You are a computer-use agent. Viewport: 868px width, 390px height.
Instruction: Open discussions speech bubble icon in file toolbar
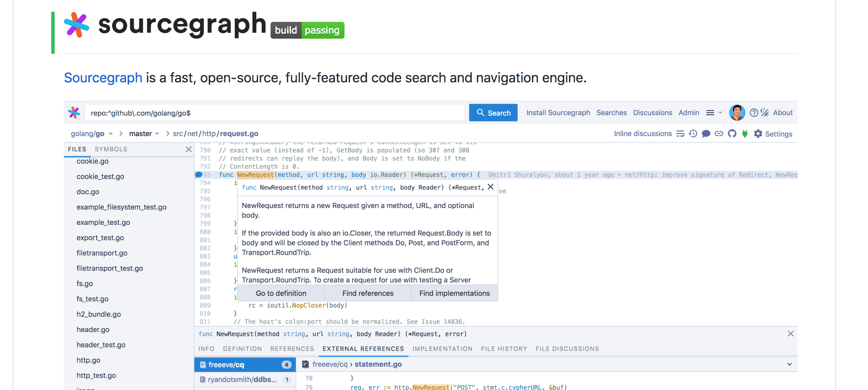(x=706, y=134)
